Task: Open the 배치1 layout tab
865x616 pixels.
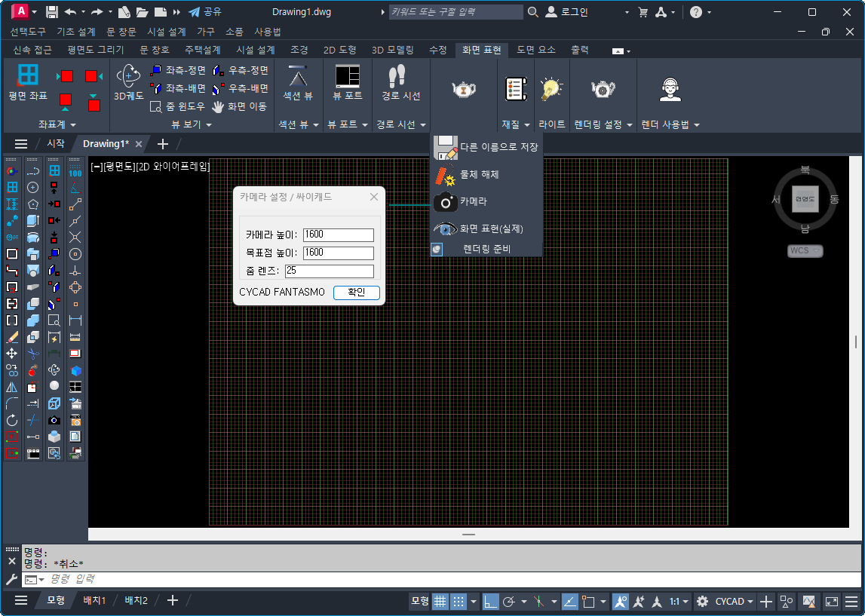Action: pos(94,600)
